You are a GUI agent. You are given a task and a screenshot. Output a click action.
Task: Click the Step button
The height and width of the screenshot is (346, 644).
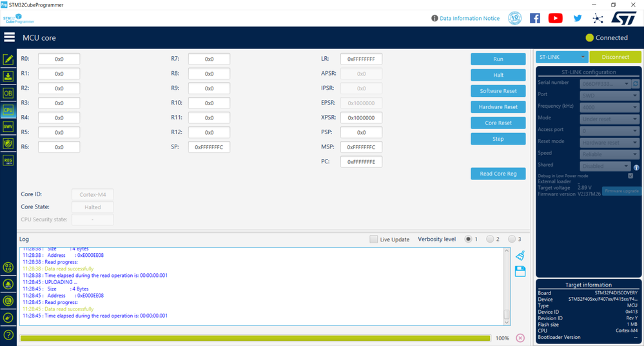pos(498,139)
